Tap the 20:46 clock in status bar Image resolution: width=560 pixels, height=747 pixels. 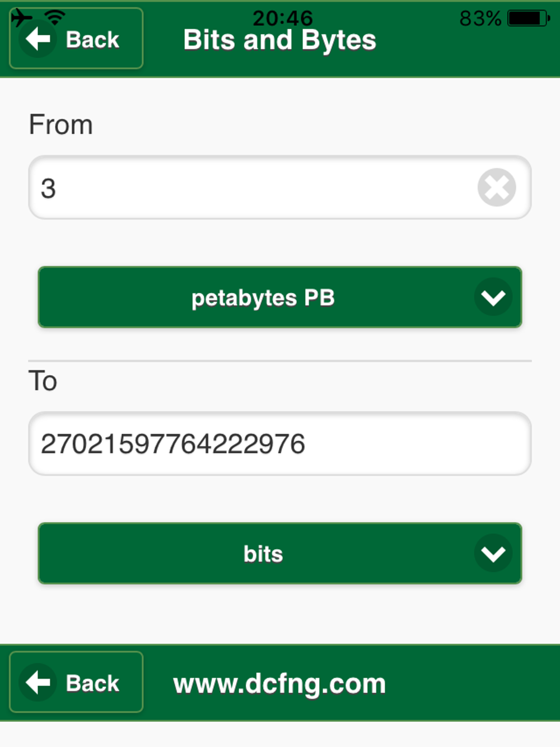282,18
